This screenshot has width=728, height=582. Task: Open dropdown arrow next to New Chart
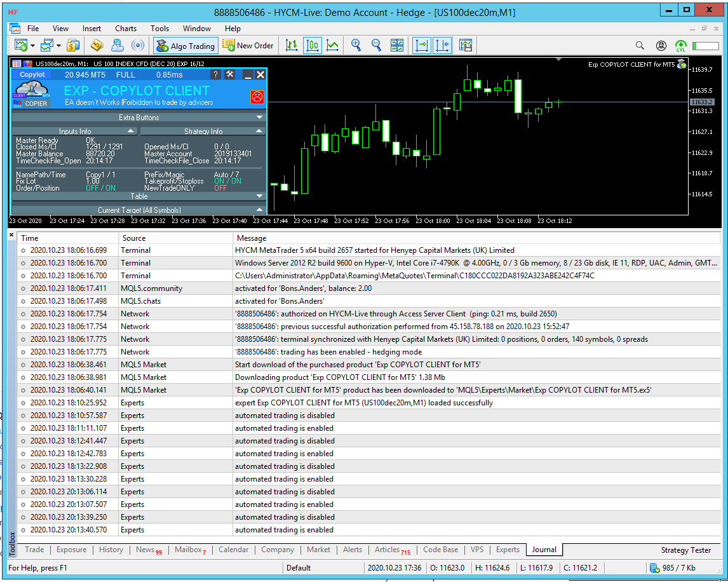click(x=32, y=46)
